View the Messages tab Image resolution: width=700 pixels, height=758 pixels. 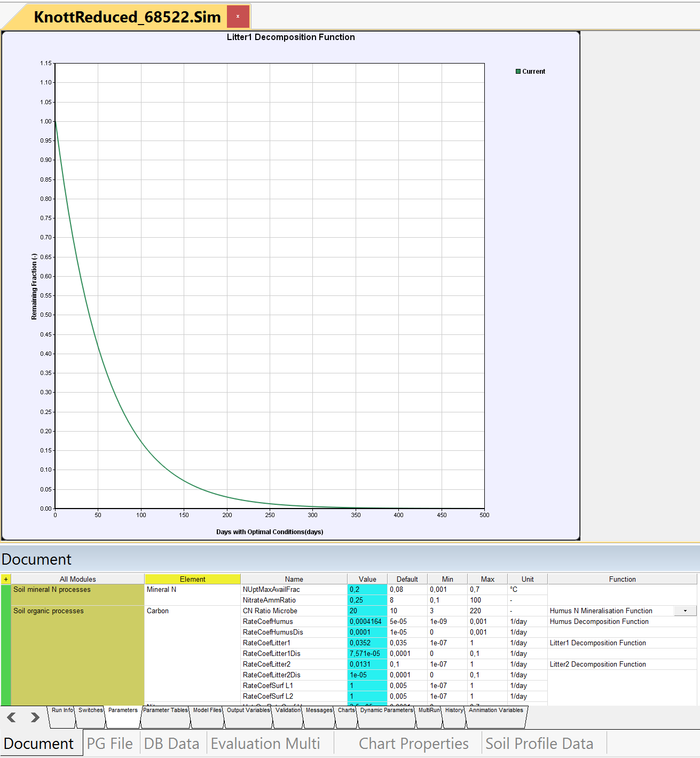click(319, 716)
